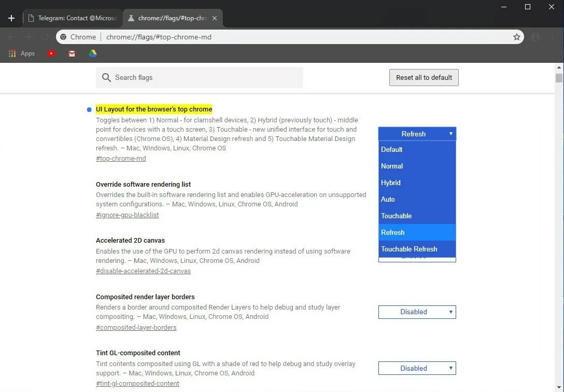Reload the page
The height and width of the screenshot is (392, 564).
45,37
